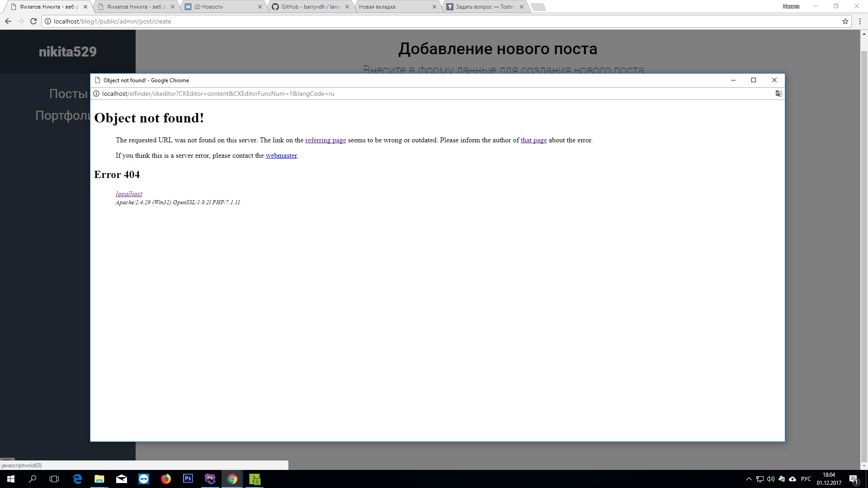
Task: Bookmark page with star icon
Action: click(845, 21)
